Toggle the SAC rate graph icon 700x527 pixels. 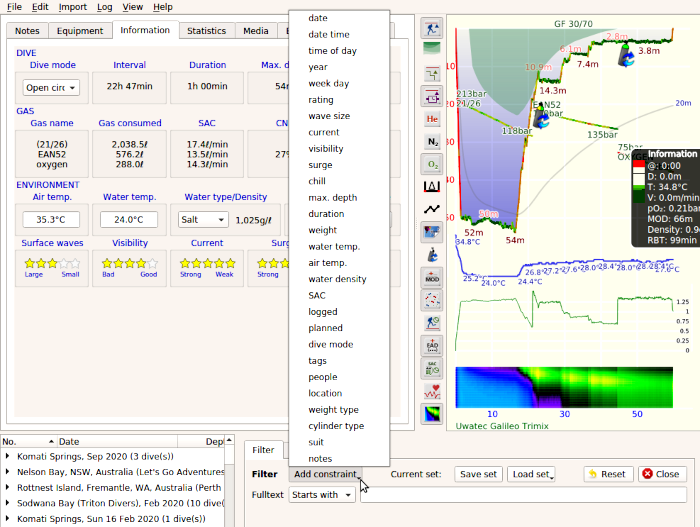click(432, 368)
